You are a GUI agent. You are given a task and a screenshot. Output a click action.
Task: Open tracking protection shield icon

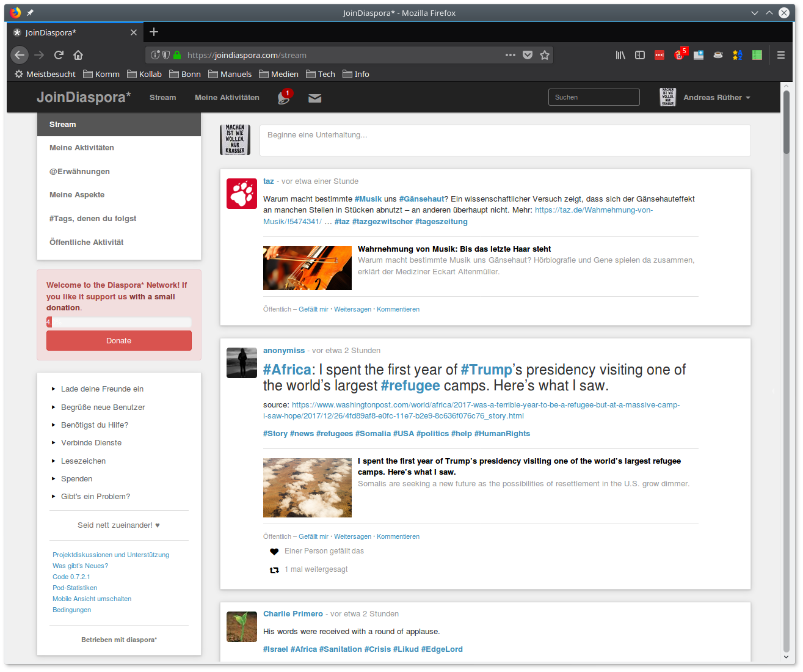point(165,55)
